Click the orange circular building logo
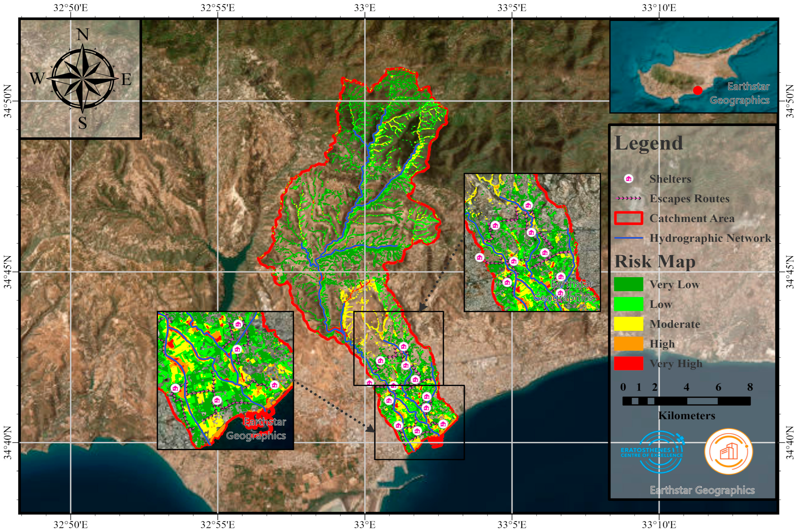797x532 pixels. (x=728, y=452)
